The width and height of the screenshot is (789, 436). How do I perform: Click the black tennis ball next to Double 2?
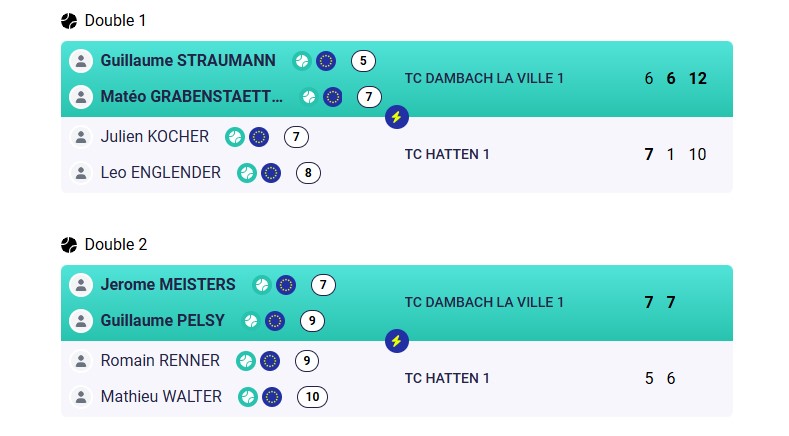click(69, 245)
